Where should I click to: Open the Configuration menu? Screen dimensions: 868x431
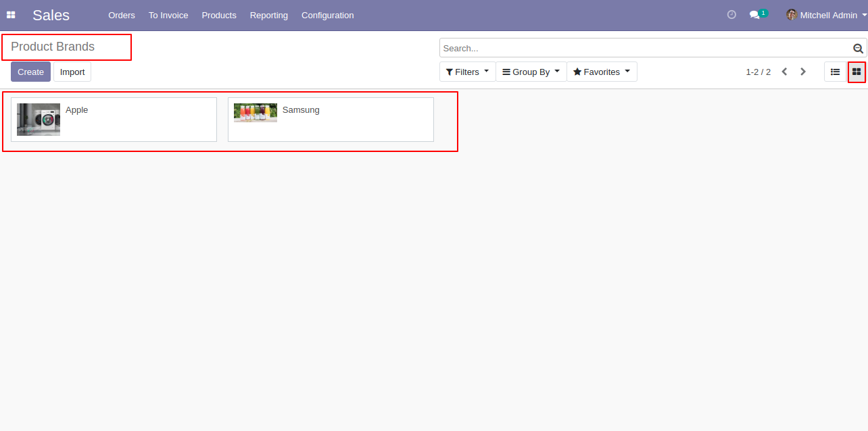coord(327,15)
